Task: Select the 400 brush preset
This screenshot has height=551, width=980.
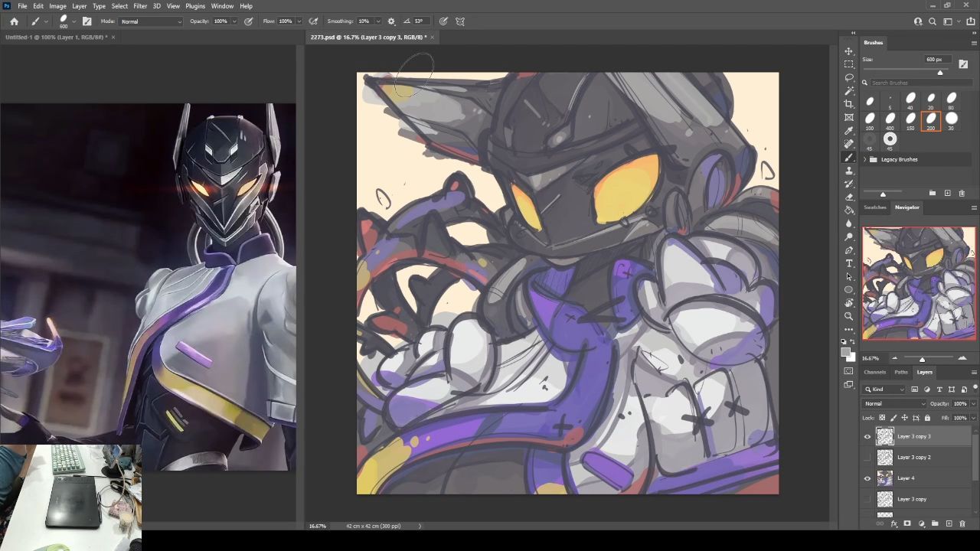Action: click(x=890, y=120)
